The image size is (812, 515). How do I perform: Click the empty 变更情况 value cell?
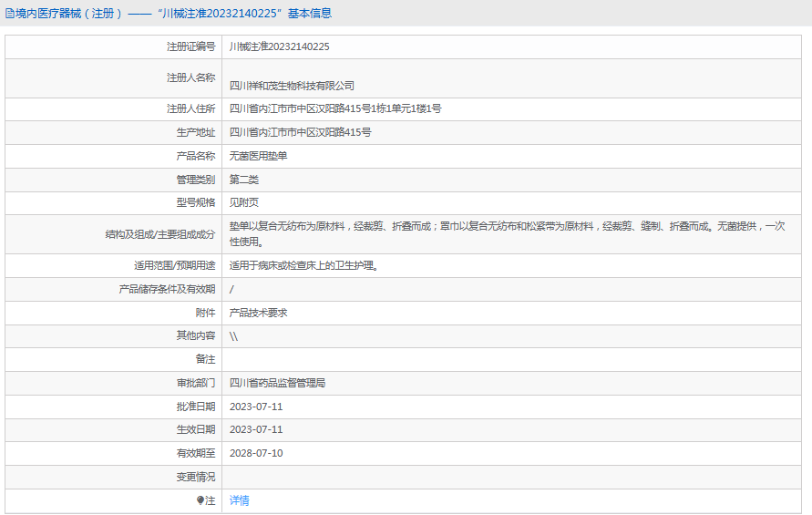coord(510,477)
